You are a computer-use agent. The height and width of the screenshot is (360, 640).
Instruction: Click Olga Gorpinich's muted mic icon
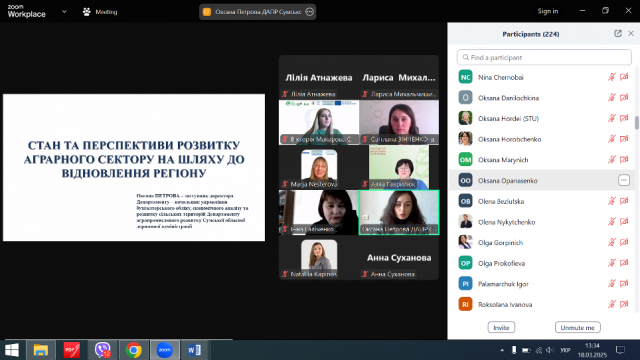click(611, 242)
